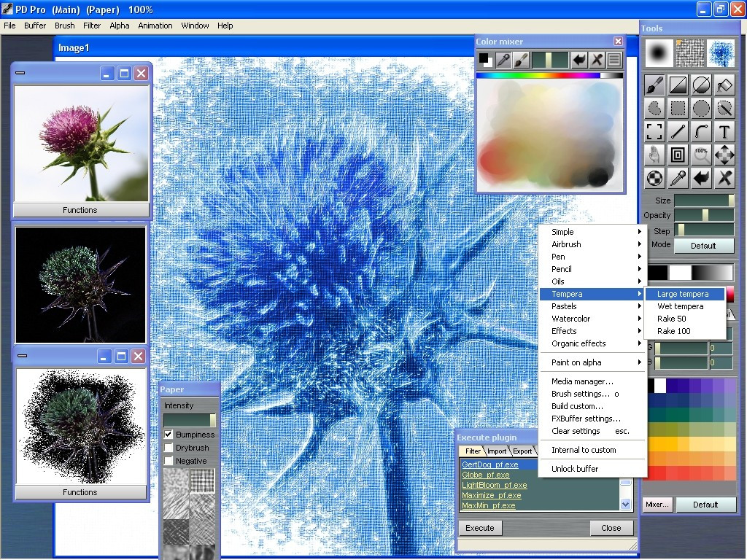Select the elliptical selection tool
Screen dimensions: 747x560
click(701, 109)
